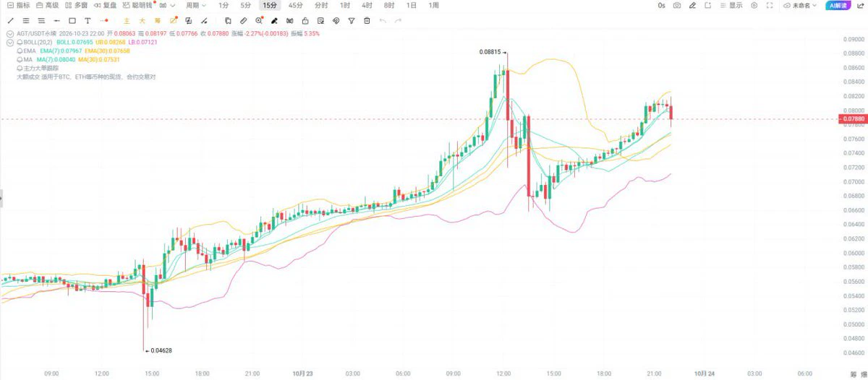Click the orange 筹 chip icon
Screen dimensions: 868x380
point(158,20)
